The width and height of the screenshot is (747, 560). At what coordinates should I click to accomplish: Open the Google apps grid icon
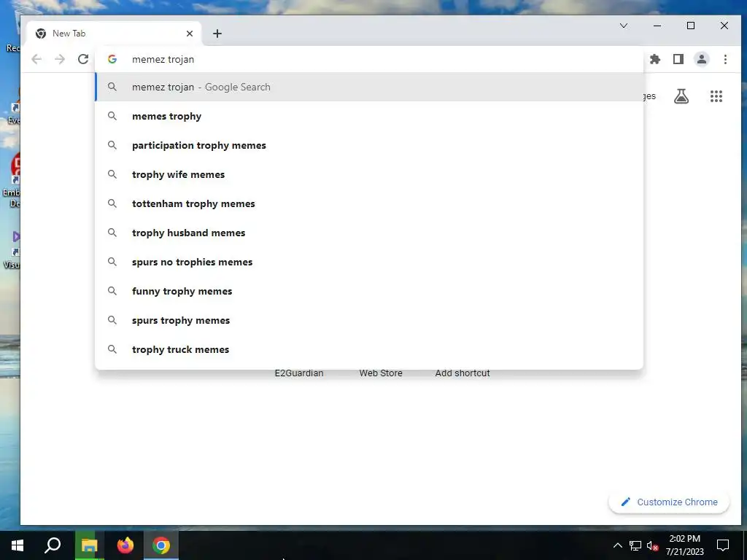(x=716, y=96)
